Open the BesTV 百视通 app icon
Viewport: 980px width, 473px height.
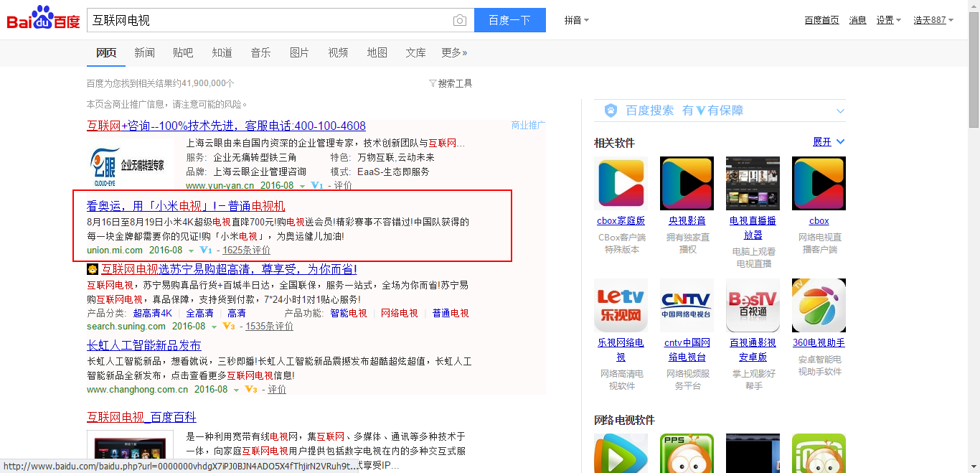coord(753,305)
